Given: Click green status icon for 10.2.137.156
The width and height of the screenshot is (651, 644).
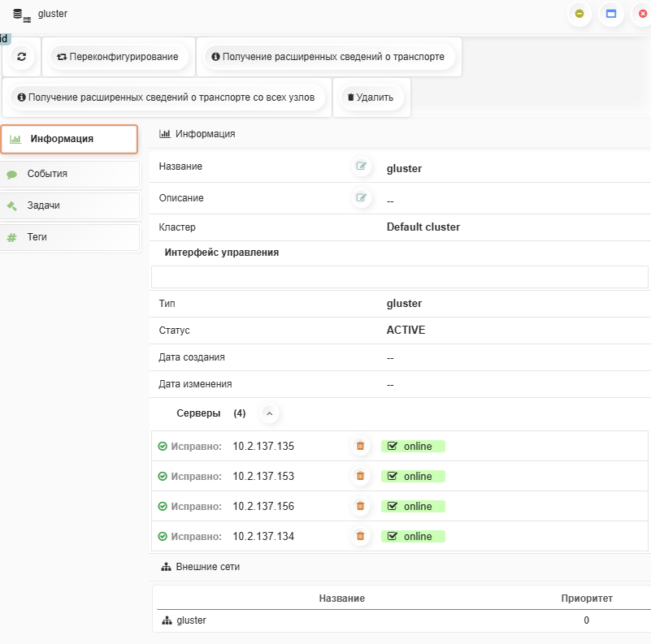Looking at the screenshot, I should pos(163,506).
